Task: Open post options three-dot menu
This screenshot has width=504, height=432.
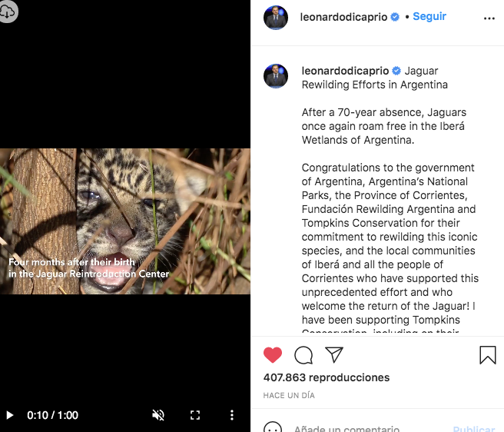Action: 489,18
